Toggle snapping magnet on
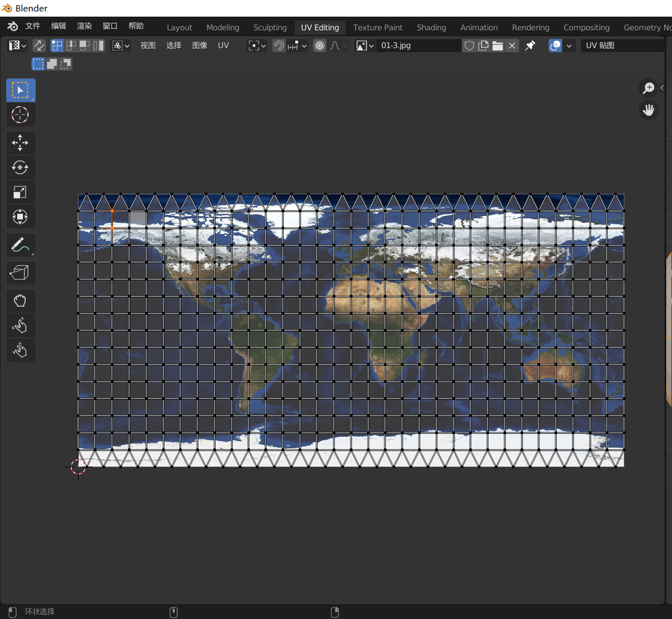 [x=279, y=45]
